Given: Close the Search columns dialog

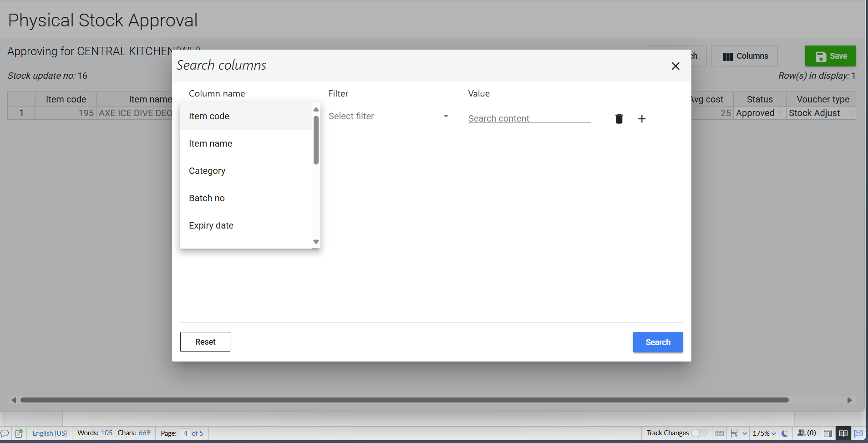Looking at the screenshot, I should pyautogui.click(x=675, y=66).
